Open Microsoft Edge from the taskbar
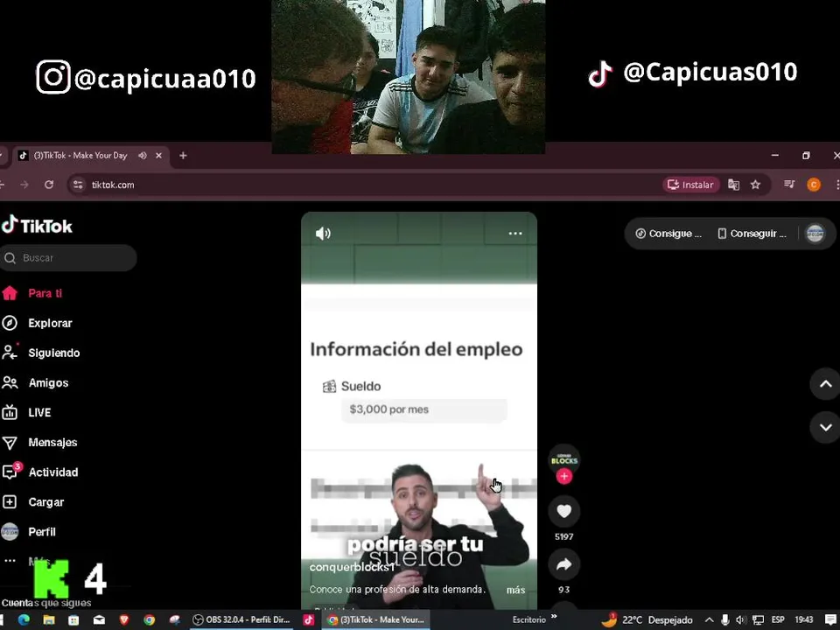The width and height of the screenshot is (840, 630). coord(24,619)
